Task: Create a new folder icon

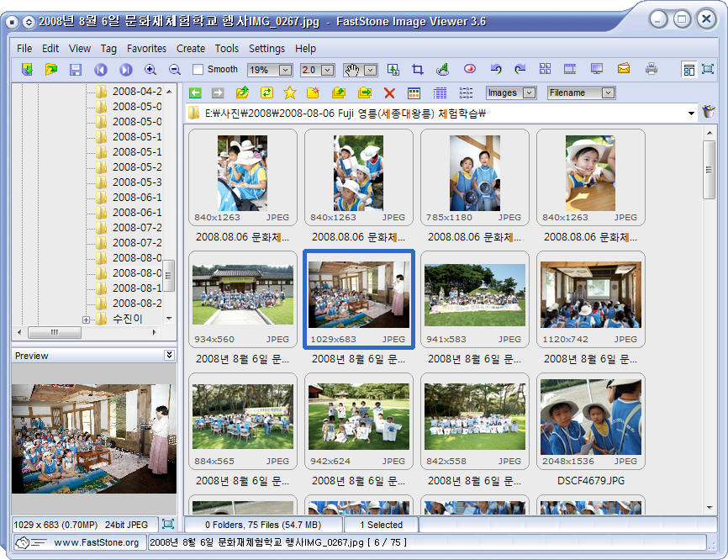Action: 314,92
